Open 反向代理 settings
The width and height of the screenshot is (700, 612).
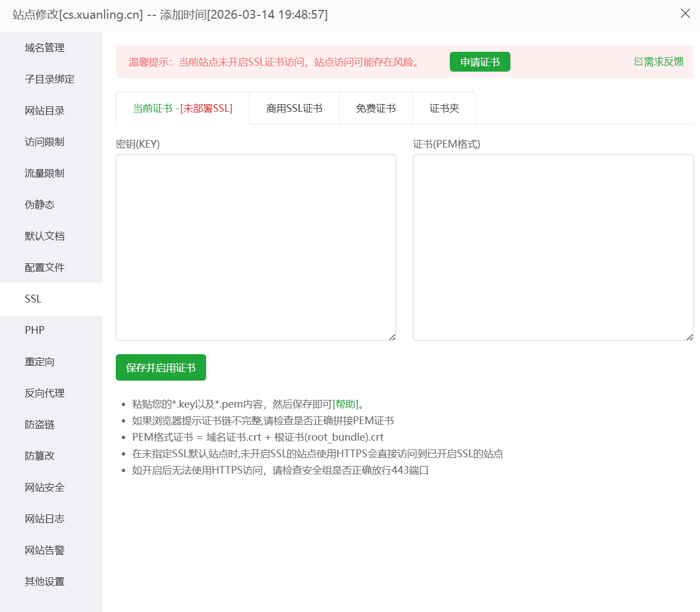pyautogui.click(x=44, y=393)
